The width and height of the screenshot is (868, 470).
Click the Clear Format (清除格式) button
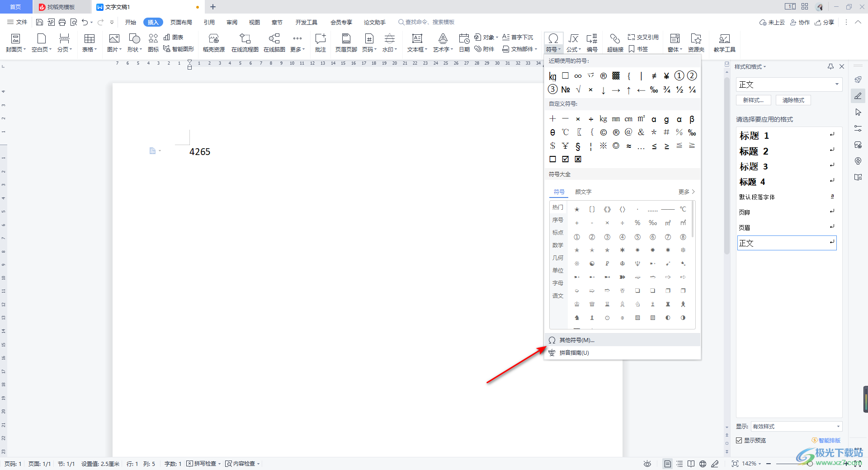(793, 100)
